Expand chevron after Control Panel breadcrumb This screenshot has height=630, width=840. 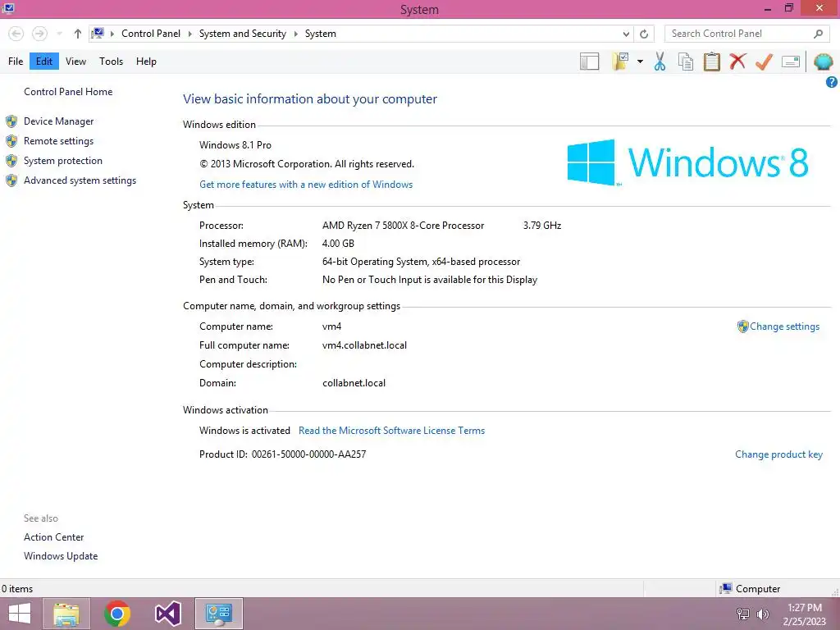pyautogui.click(x=189, y=34)
